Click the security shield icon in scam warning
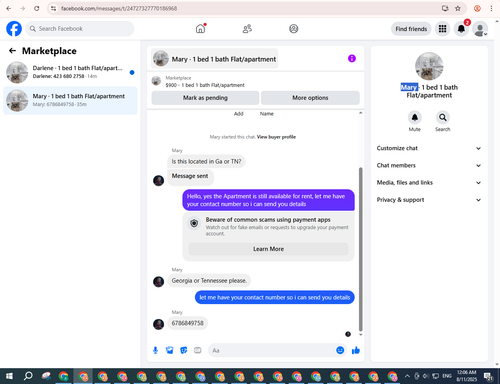Screen dimensions: 500x384 (x=194, y=223)
